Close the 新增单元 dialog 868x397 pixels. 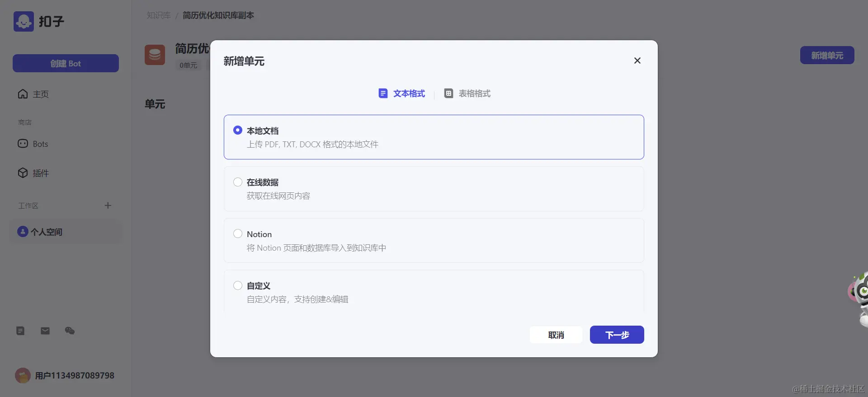click(x=637, y=61)
